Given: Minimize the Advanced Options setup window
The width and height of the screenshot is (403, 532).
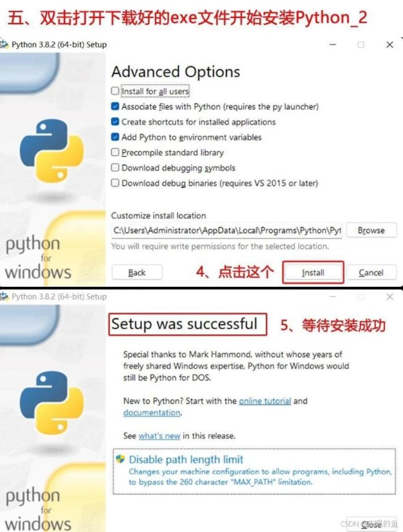Looking at the screenshot, I should [333, 45].
